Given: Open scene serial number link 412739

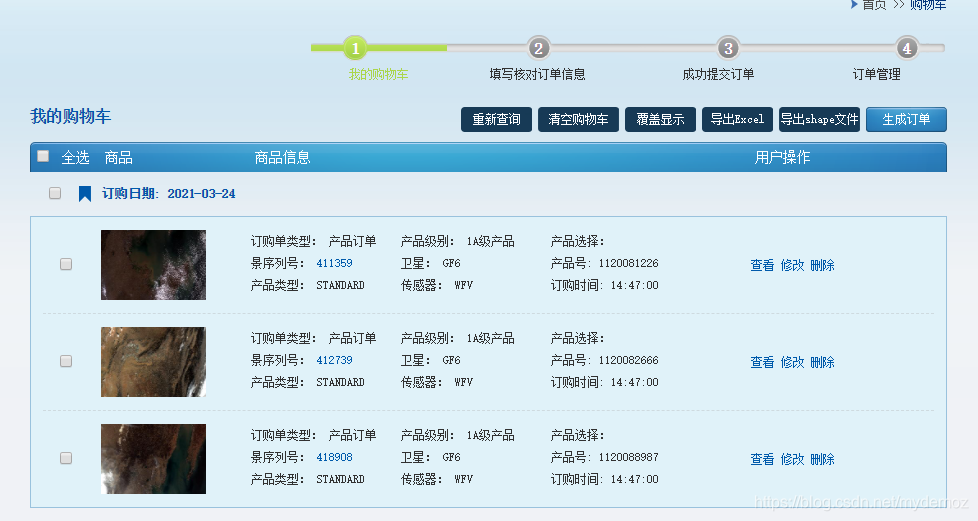Looking at the screenshot, I should coord(334,360).
